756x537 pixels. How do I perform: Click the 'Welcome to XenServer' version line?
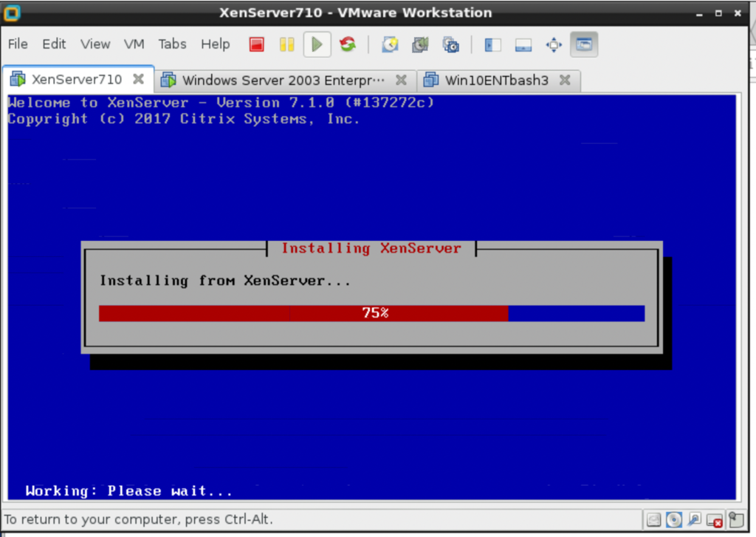(x=221, y=102)
